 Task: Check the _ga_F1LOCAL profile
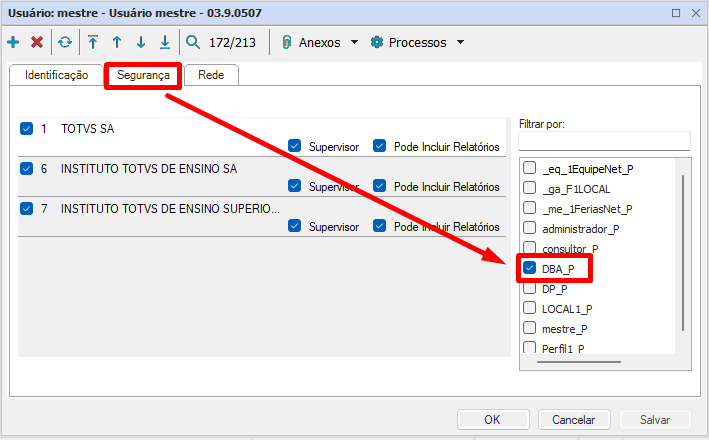coord(529,188)
